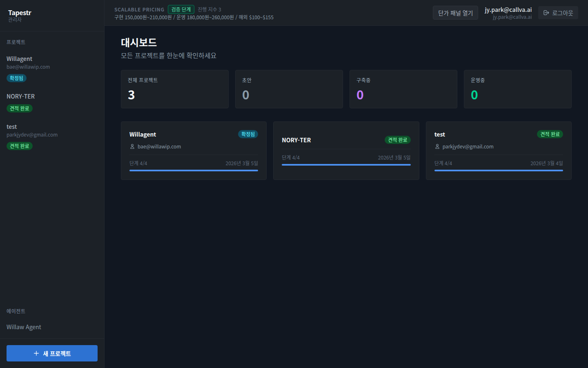Click the progress bar on test card

(x=498, y=171)
